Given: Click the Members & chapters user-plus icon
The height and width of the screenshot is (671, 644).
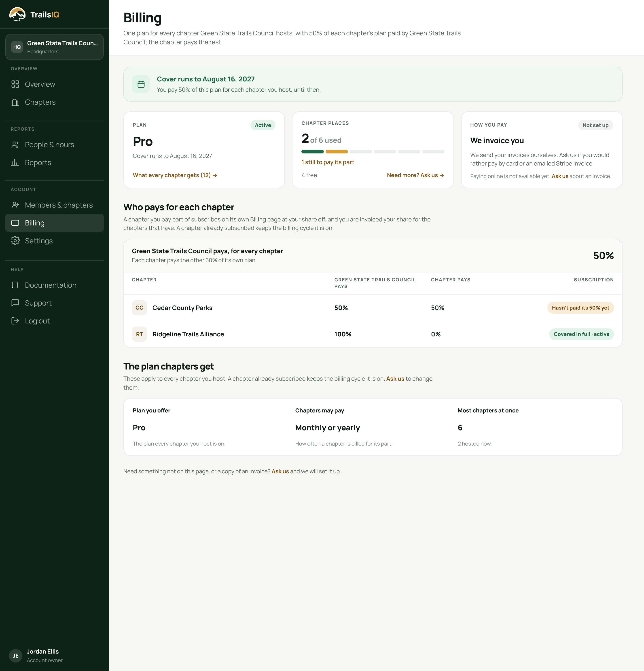Looking at the screenshot, I should (15, 205).
